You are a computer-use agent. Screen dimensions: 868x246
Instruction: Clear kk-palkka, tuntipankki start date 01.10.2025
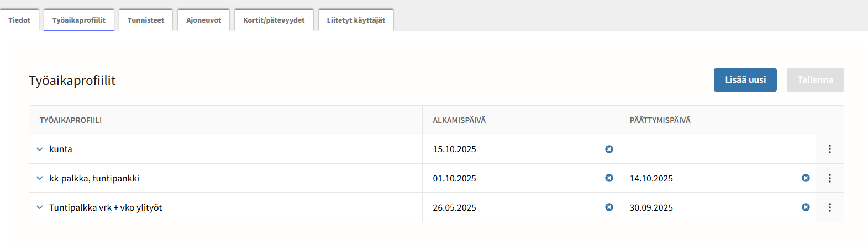tap(609, 178)
